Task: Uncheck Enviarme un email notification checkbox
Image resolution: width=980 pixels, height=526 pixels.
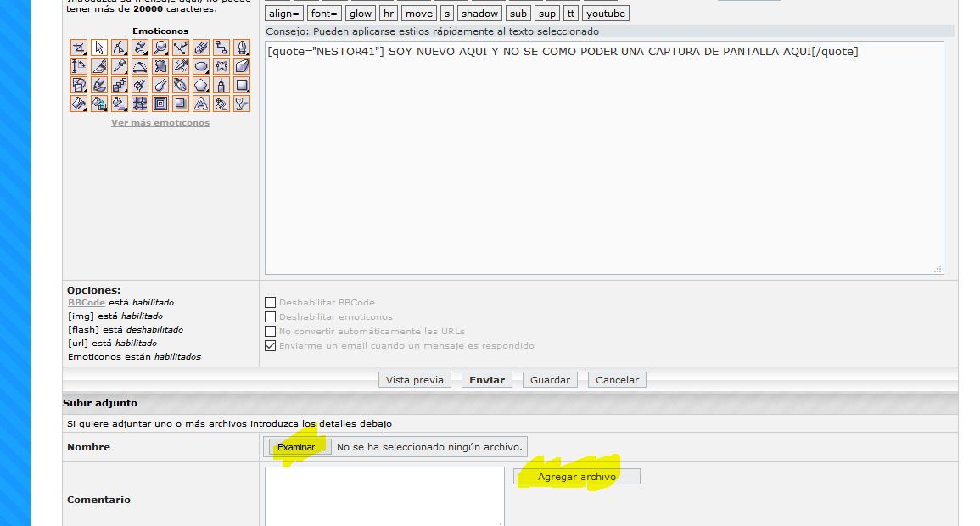Action: (271, 346)
